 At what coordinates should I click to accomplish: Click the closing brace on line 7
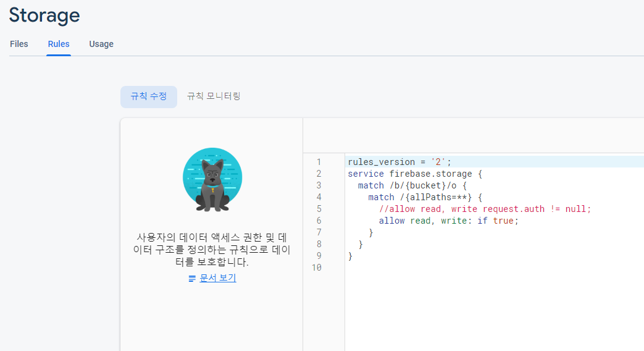pos(371,232)
